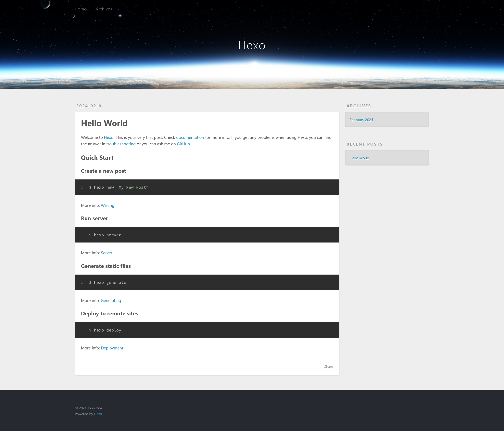
Task: Open the GitHub link in the post
Action: pos(183,144)
